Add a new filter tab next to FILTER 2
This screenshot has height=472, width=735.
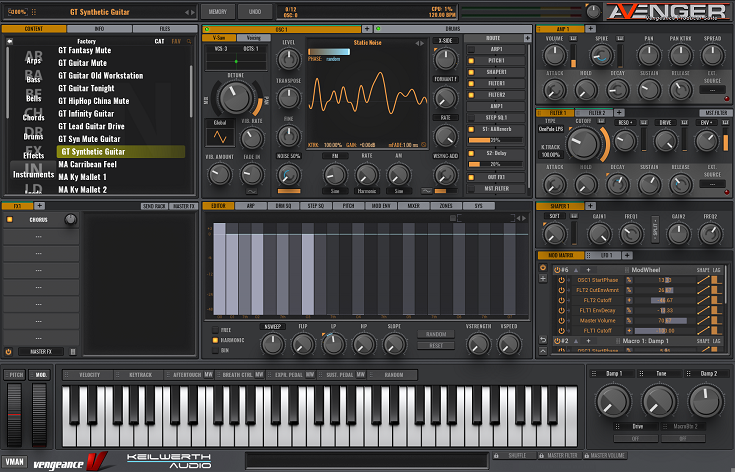pyautogui.click(x=619, y=112)
